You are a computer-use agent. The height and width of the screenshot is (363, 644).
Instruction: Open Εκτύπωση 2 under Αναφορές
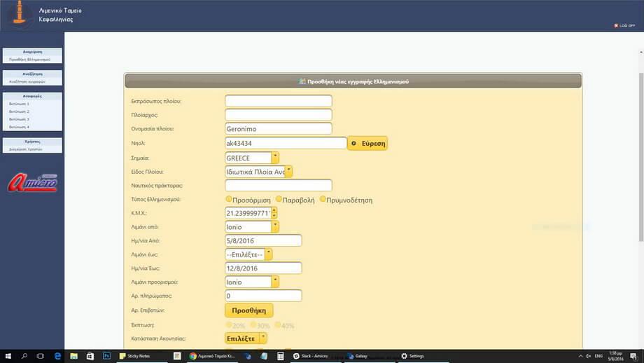point(19,111)
